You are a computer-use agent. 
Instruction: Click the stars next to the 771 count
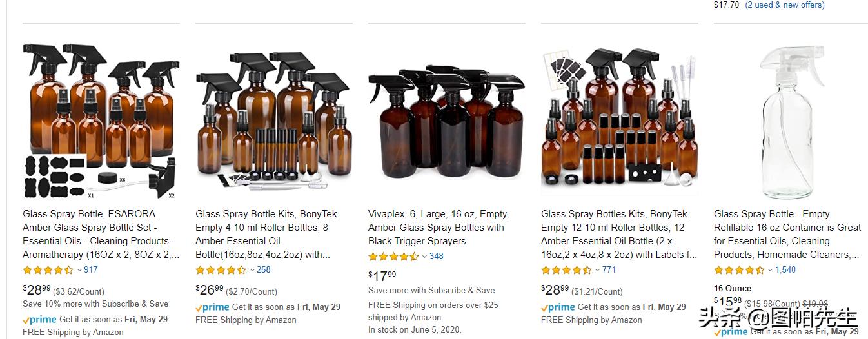click(567, 270)
